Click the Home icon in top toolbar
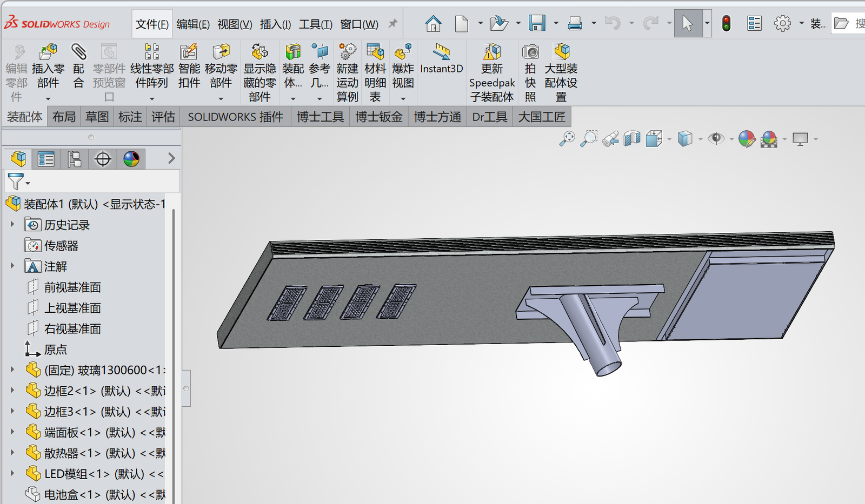Viewport: 865px width, 504px height. [x=433, y=23]
